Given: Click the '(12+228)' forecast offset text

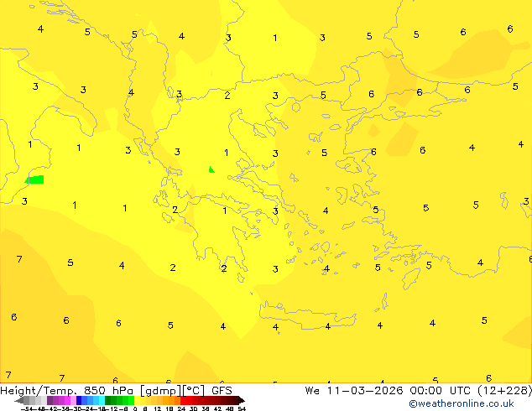Looking at the screenshot, I should coord(505,391).
